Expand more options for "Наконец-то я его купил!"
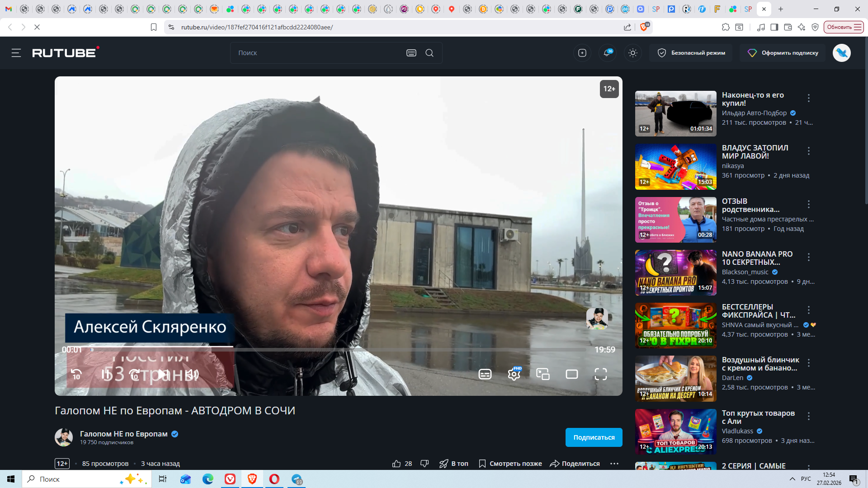 click(809, 98)
